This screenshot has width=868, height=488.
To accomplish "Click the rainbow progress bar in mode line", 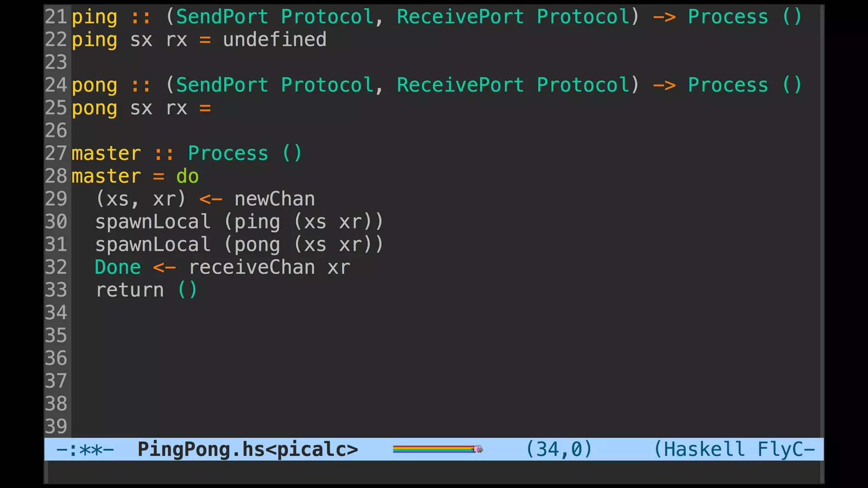I will point(433,449).
